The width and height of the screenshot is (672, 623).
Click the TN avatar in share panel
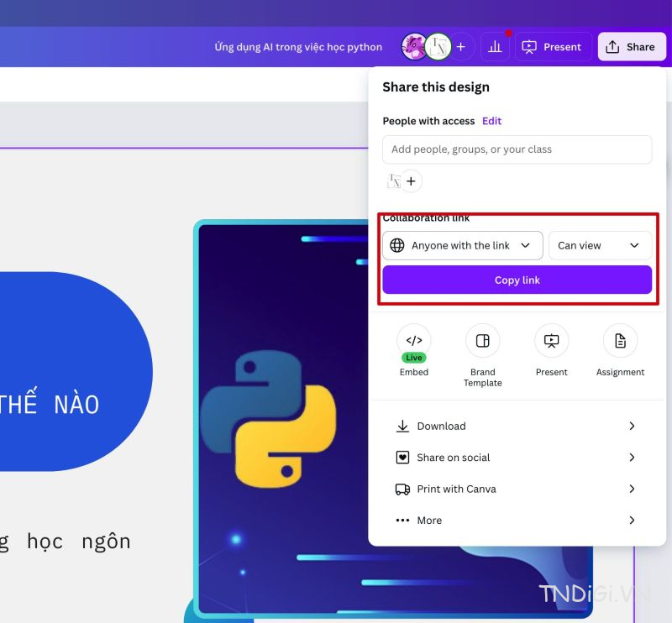pos(394,181)
